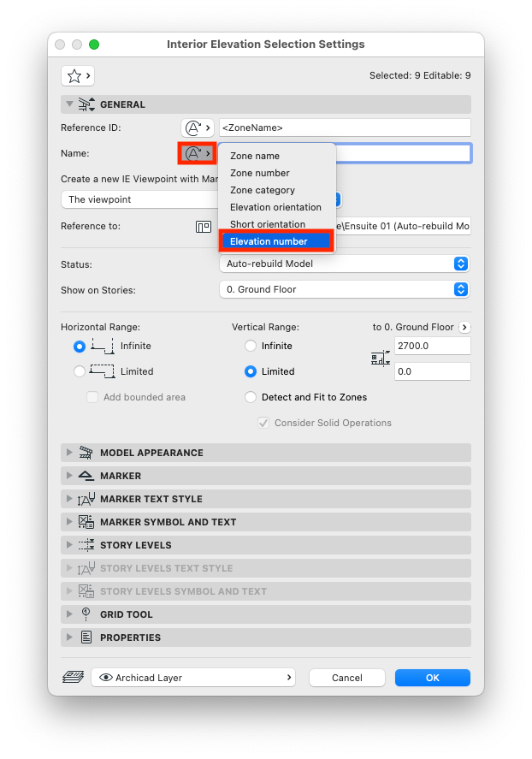The image size is (532, 759).
Task: Click the Cancel button
Action: [346, 678]
